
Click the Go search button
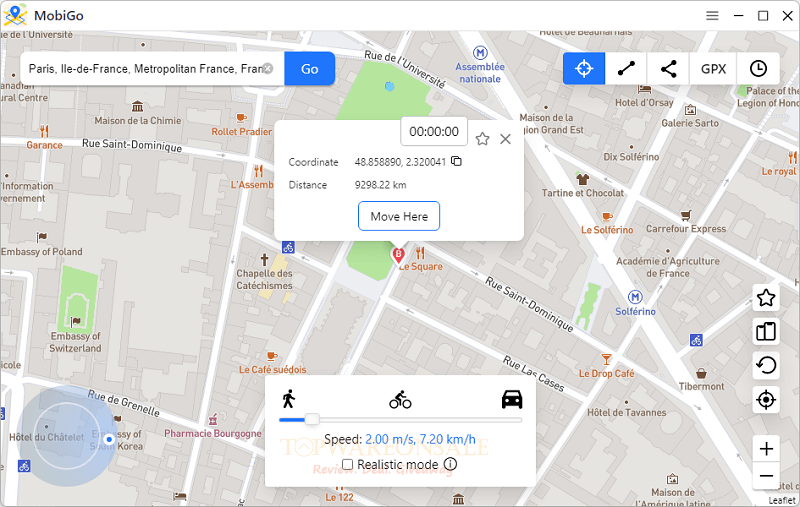(310, 68)
